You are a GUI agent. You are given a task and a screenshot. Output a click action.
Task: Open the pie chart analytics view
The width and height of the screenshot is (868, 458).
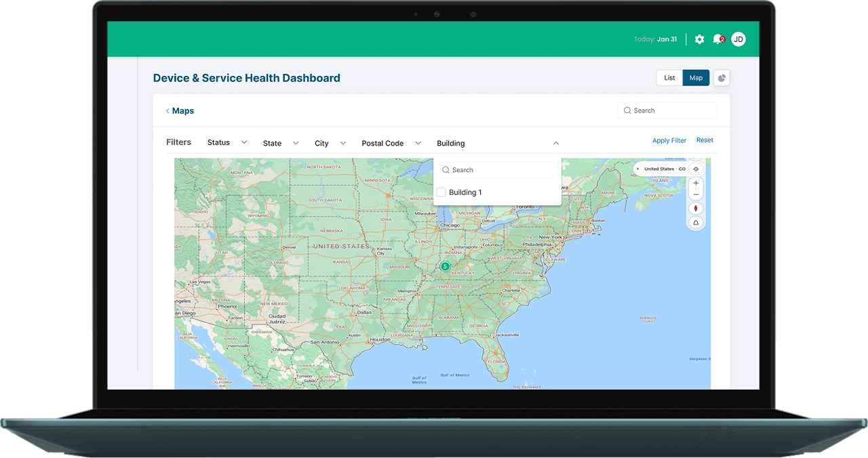[x=722, y=78]
